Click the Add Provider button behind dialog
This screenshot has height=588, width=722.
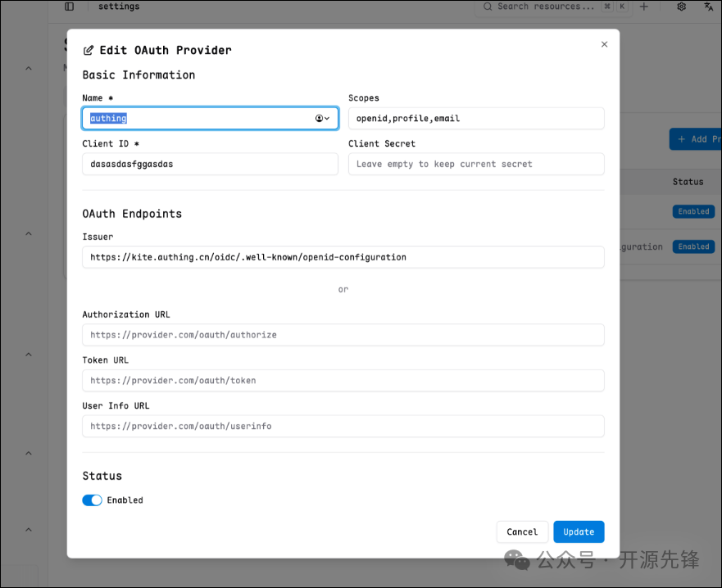pyautogui.click(x=697, y=139)
